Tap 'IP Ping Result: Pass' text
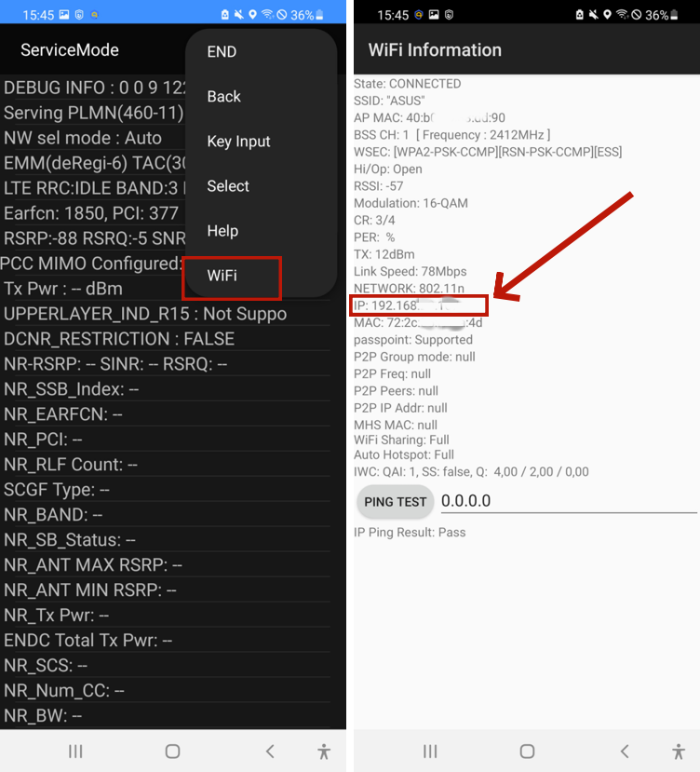 tap(410, 533)
